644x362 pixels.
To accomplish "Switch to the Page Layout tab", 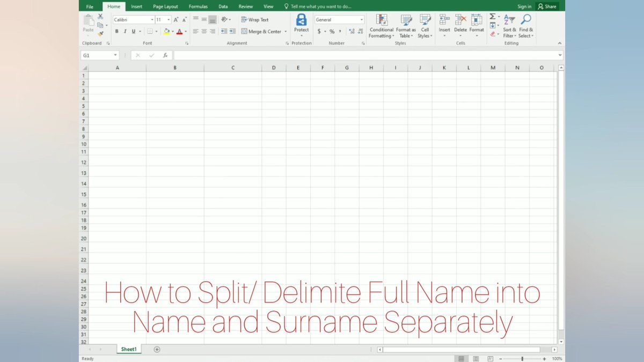I will [x=165, y=6].
